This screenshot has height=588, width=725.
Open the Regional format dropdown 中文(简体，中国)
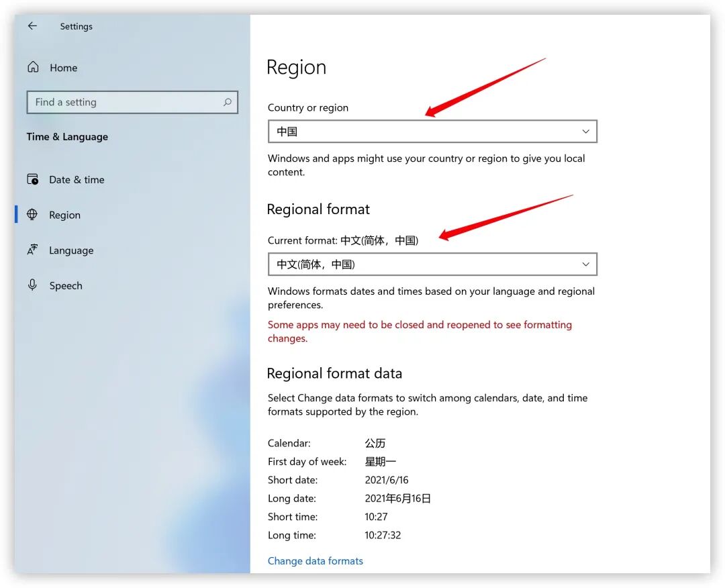coord(432,264)
